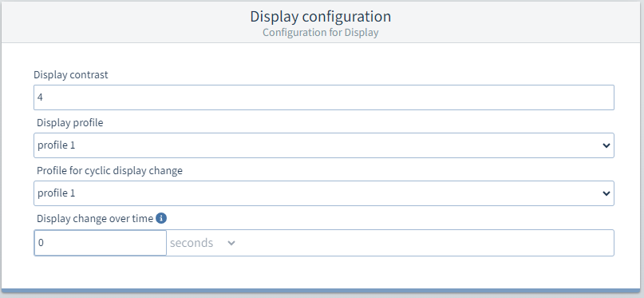Screen dimensions: 644x298
Task: Click the Display contrast label
Action: pos(71,75)
